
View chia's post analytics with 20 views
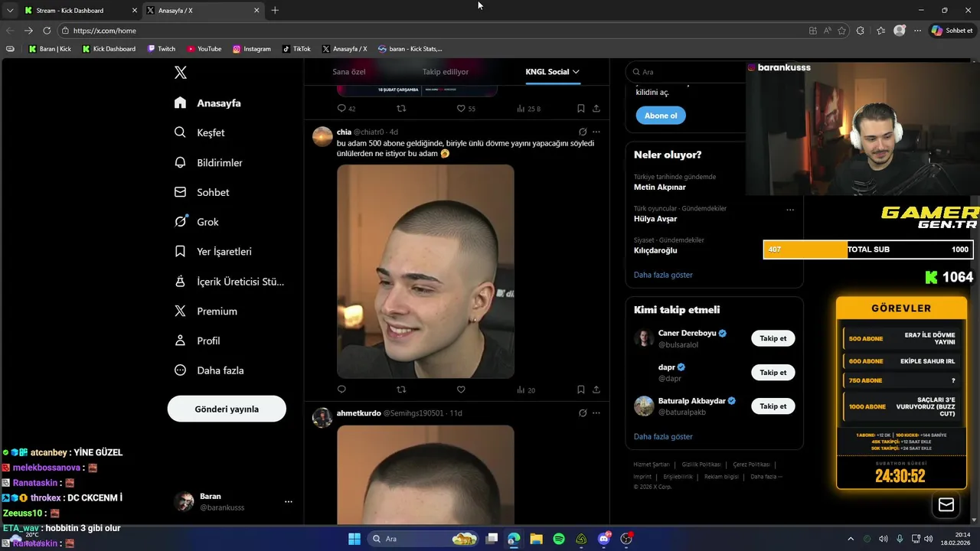(525, 390)
